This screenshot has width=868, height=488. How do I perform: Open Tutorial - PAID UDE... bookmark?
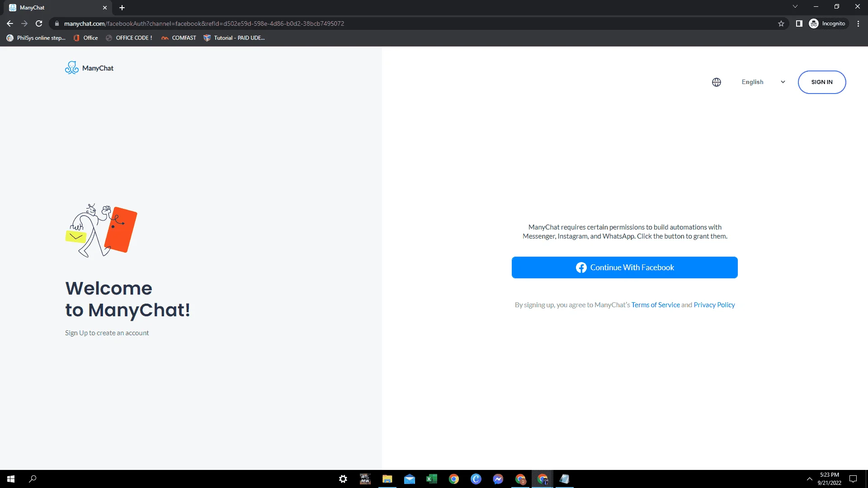[234, 38]
